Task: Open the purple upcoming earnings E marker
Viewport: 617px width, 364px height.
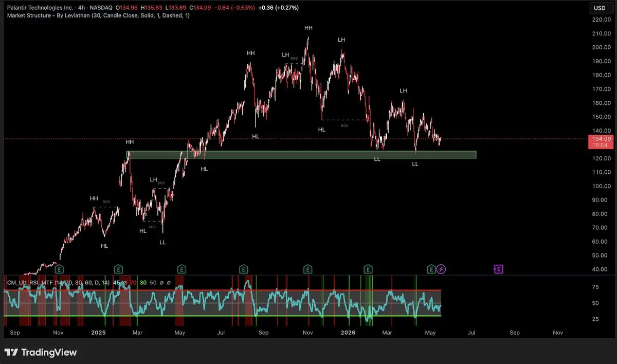Action: click(x=498, y=269)
